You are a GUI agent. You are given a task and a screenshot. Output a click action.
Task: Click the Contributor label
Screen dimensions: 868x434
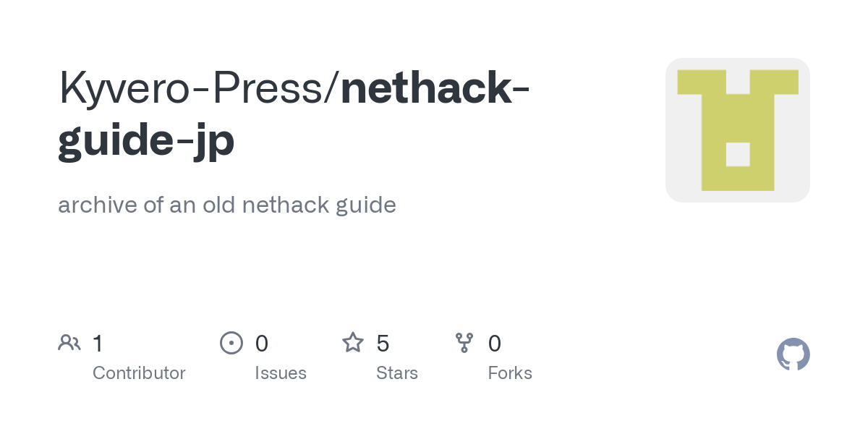[x=139, y=373]
